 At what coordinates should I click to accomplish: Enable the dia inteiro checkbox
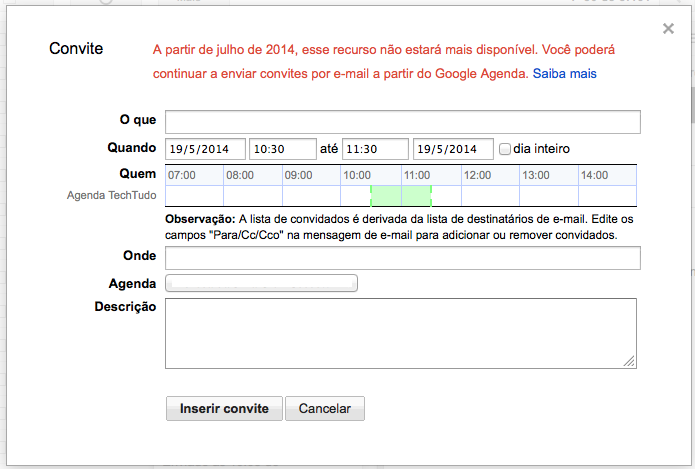tap(504, 149)
